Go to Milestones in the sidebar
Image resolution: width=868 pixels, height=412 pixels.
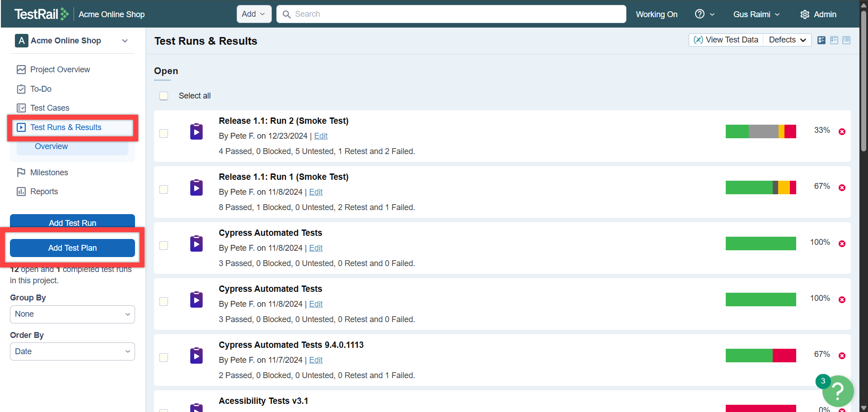49,173
